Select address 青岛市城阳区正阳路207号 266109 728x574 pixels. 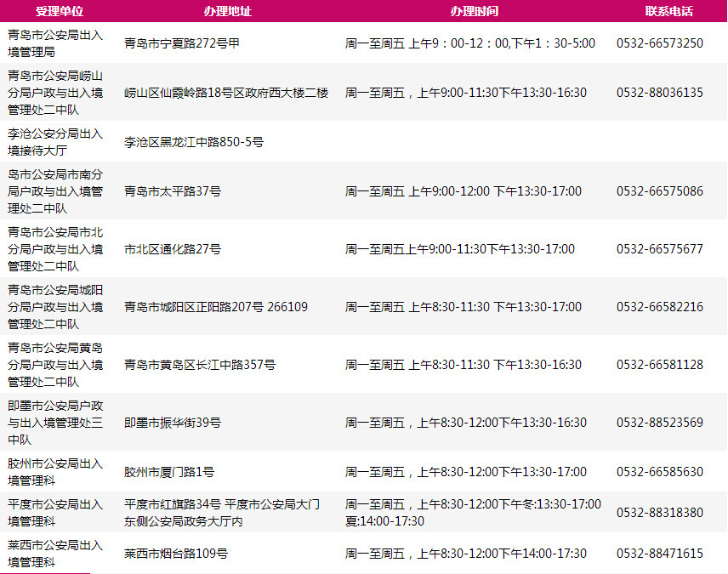coord(216,306)
